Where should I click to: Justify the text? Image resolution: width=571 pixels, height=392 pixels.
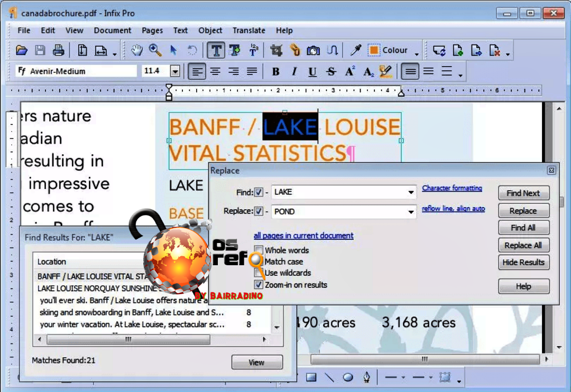click(x=252, y=71)
